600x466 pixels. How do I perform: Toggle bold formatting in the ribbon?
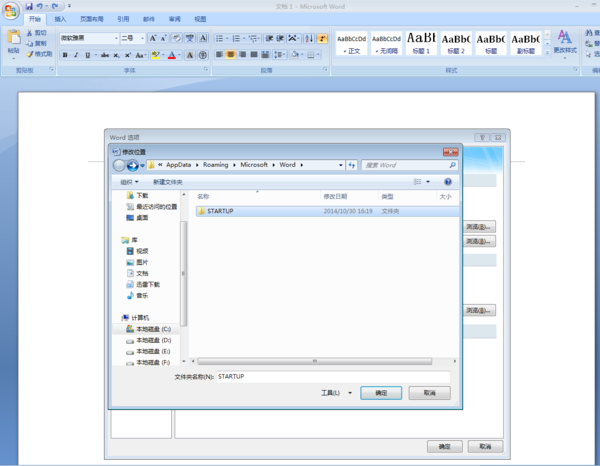[x=65, y=55]
